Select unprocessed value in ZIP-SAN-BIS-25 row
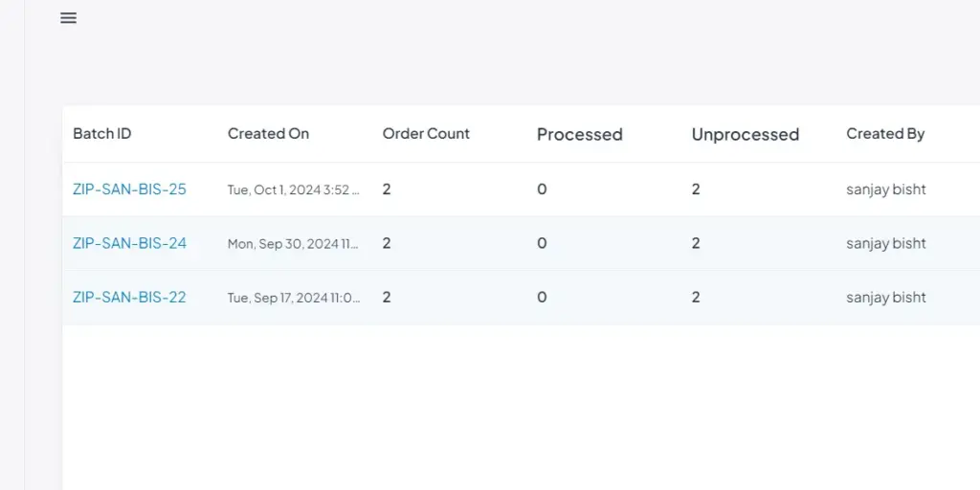The height and width of the screenshot is (490, 980). tap(696, 189)
